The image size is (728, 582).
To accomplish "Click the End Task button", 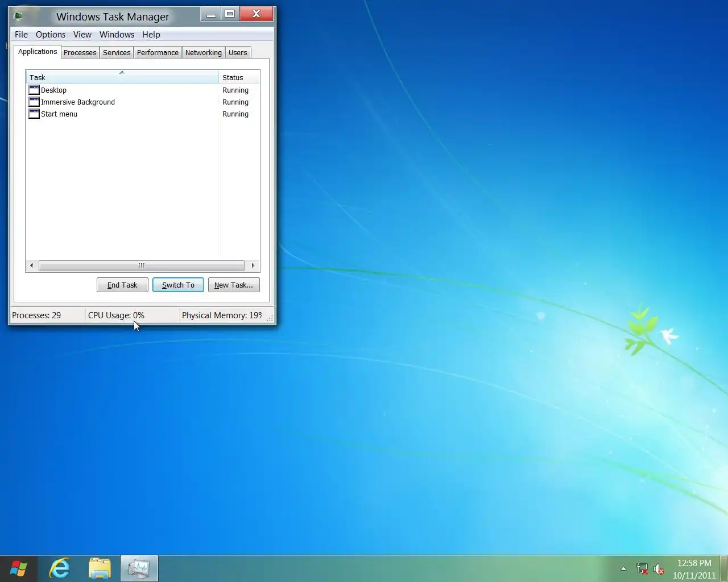I will [x=122, y=285].
